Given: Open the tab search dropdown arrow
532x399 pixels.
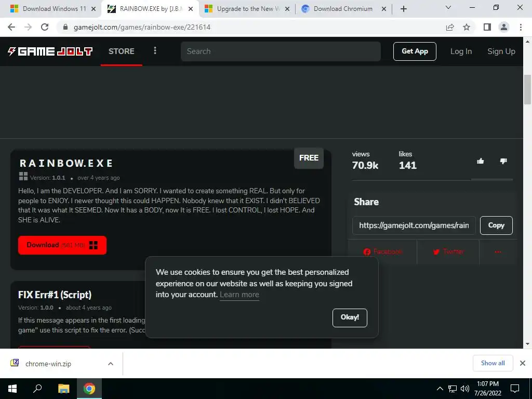Looking at the screenshot, I should [448, 7].
